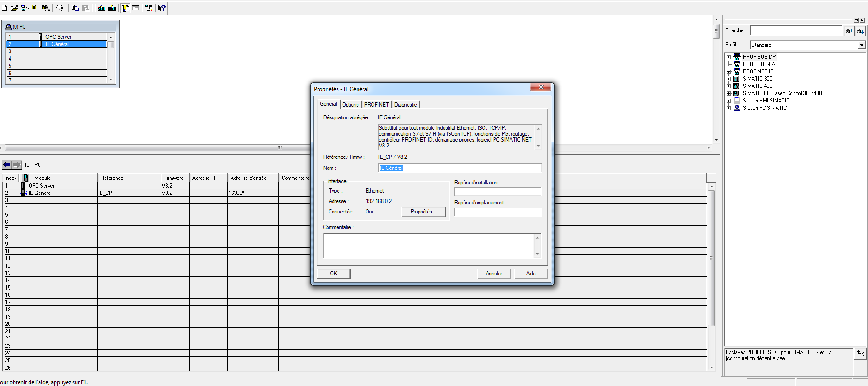This screenshot has width=868, height=386.
Task: Click the Download to module icon
Action: click(101, 8)
